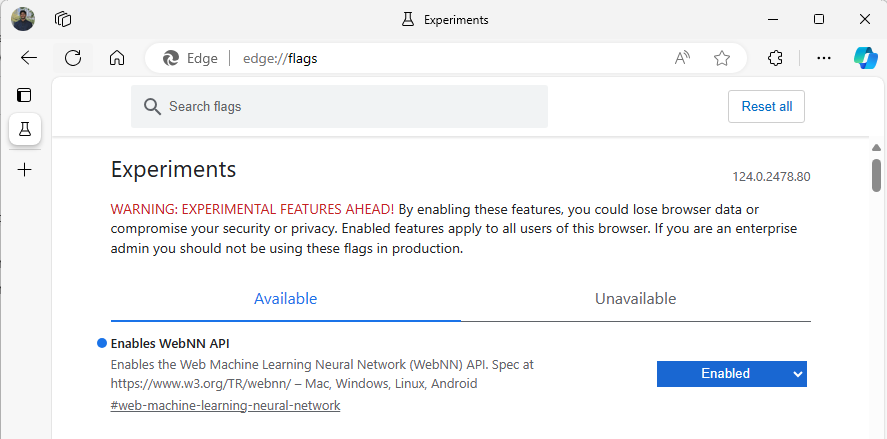Select the Experiments vertical tab

pyautogui.click(x=25, y=128)
